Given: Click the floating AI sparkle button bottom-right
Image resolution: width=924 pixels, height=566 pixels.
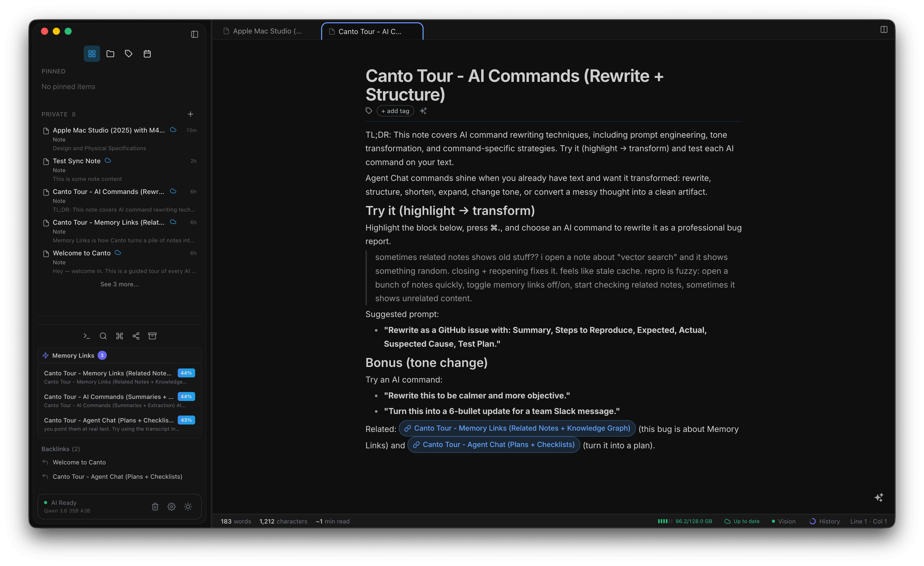Looking at the screenshot, I should 879,497.
